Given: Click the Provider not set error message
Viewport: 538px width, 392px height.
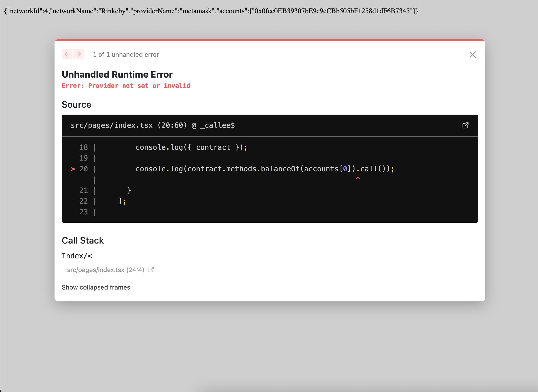Looking at the screenshot, I should 126,86.
